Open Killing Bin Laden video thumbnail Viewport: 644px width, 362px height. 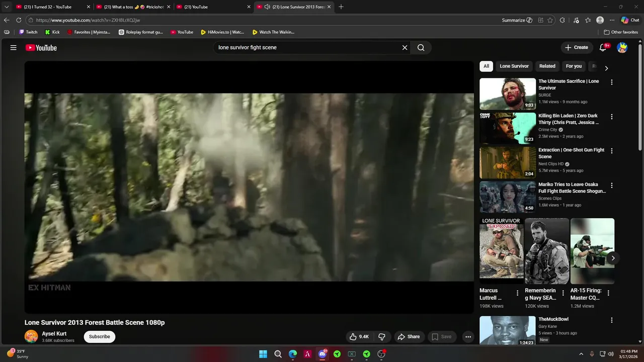(x=508, y=128)
